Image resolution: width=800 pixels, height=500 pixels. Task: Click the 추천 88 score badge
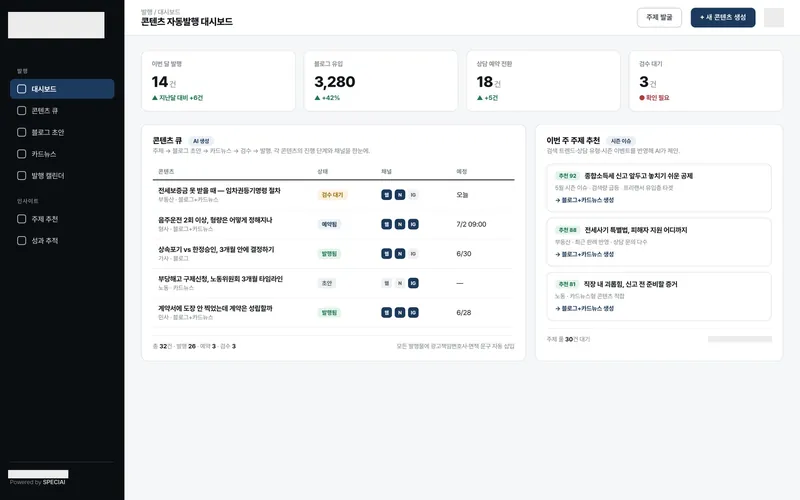pyautogui.click(x=567, y=230)
